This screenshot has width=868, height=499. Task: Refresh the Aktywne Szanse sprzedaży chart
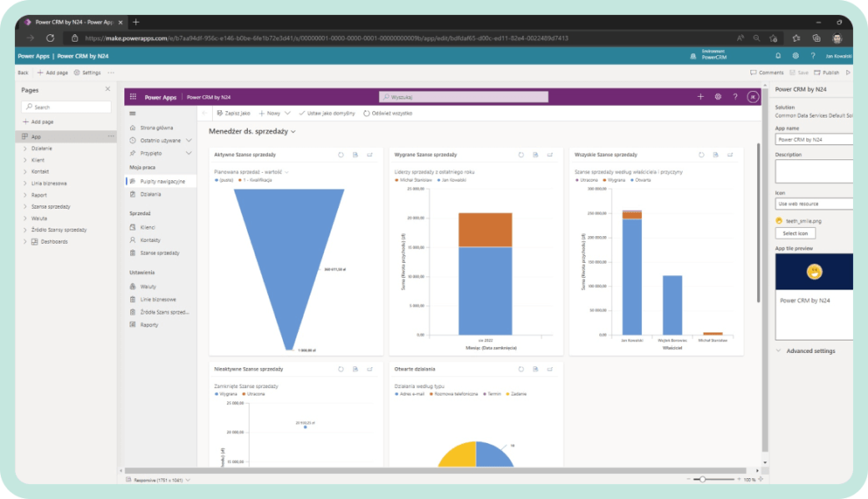341,155
